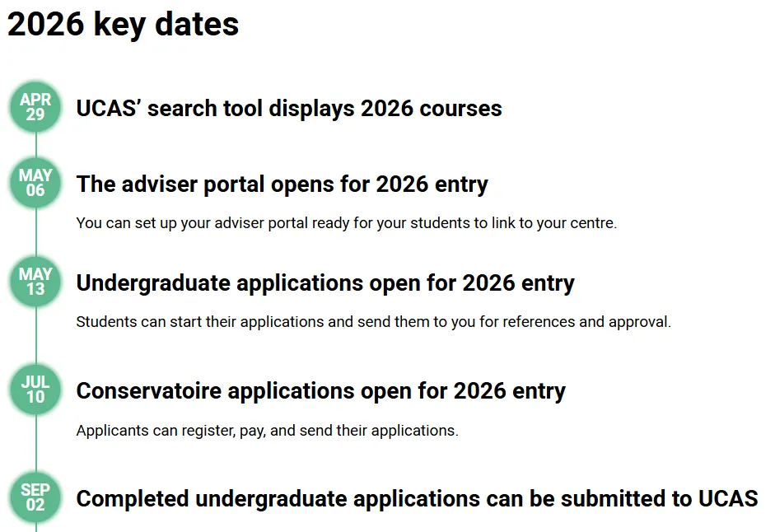The height and width of the screenshot is (532, 775).
Task: Select the SEP 02 date circle
Action: [x=35, y=497]
